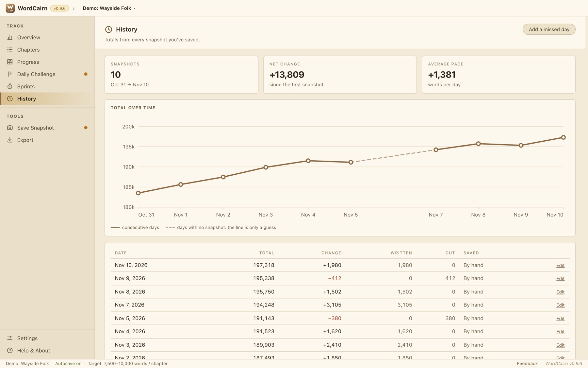The image size is (588, 368).
Task: Click the Export download icon
Action: pyautogui.click(x=10, y=140)
